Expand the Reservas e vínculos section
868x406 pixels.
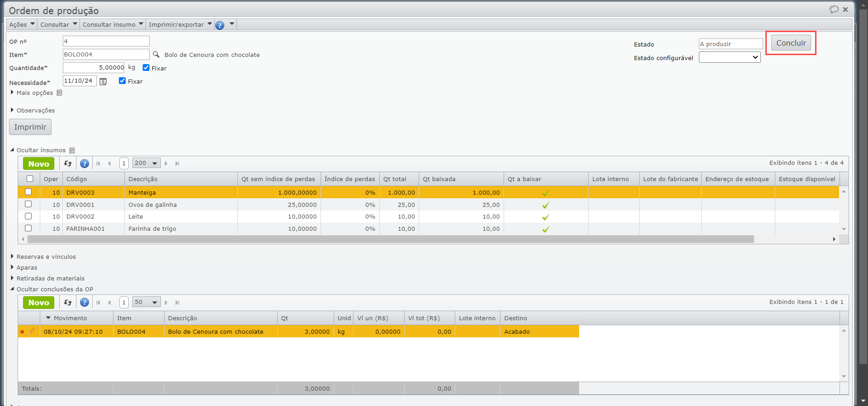pos(43,257)
